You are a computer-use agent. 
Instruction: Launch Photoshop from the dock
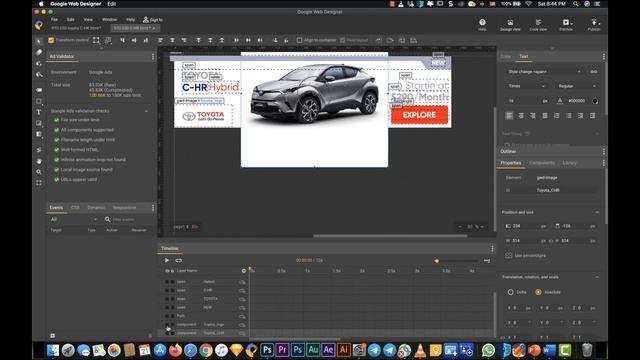pos(267,350)
